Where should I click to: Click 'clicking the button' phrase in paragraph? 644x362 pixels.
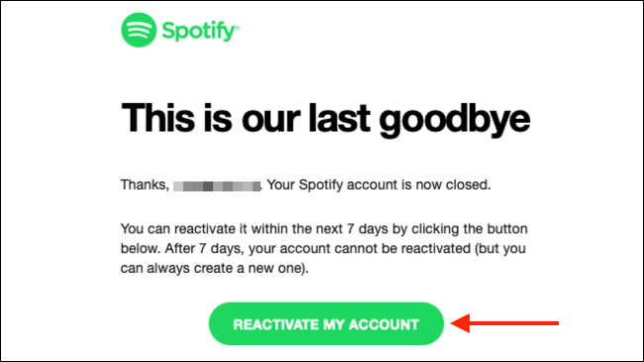[470, 229]
